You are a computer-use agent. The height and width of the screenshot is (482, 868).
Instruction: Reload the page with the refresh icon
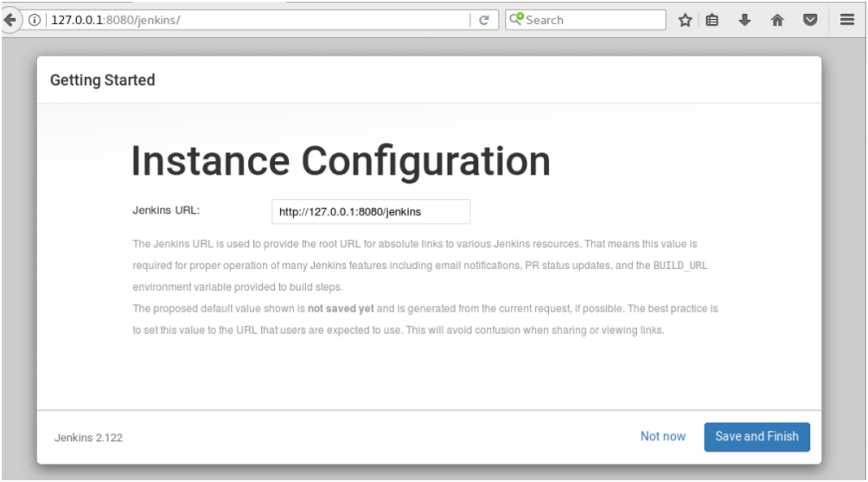click(484, 20)
